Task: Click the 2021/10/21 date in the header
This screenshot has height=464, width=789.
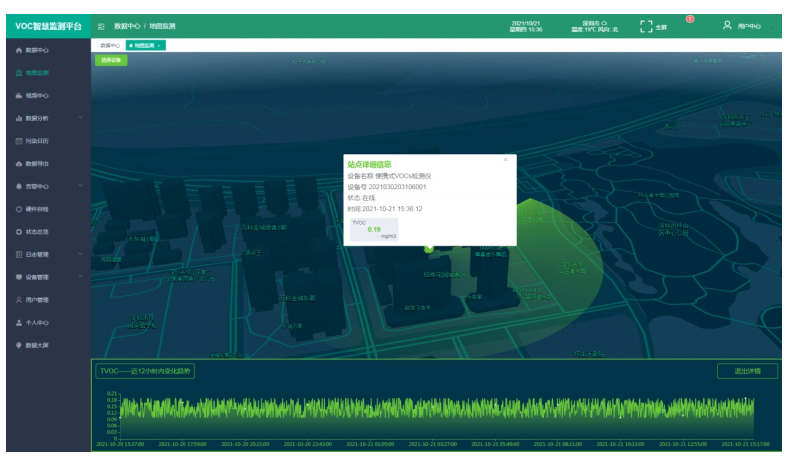Action: pos(526,23)
